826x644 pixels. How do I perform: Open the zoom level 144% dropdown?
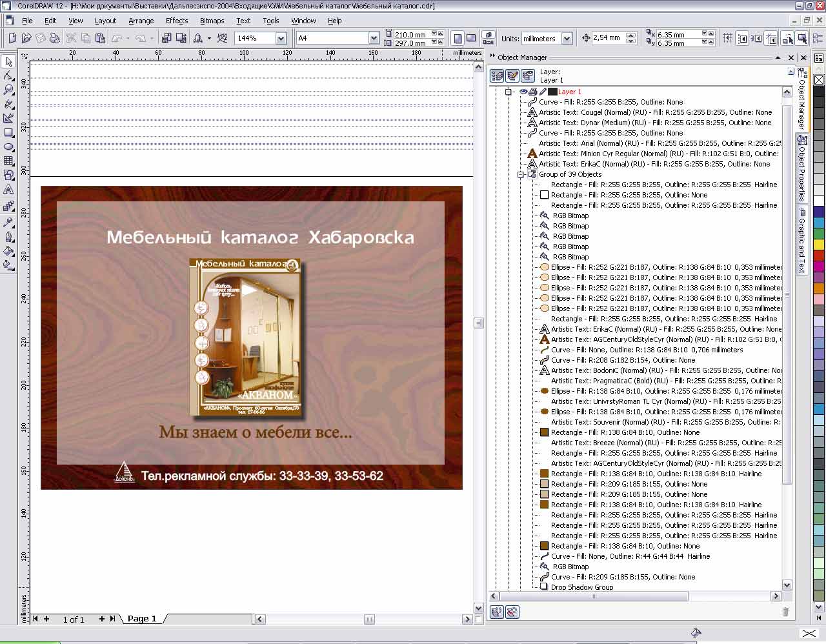(281, 38)
